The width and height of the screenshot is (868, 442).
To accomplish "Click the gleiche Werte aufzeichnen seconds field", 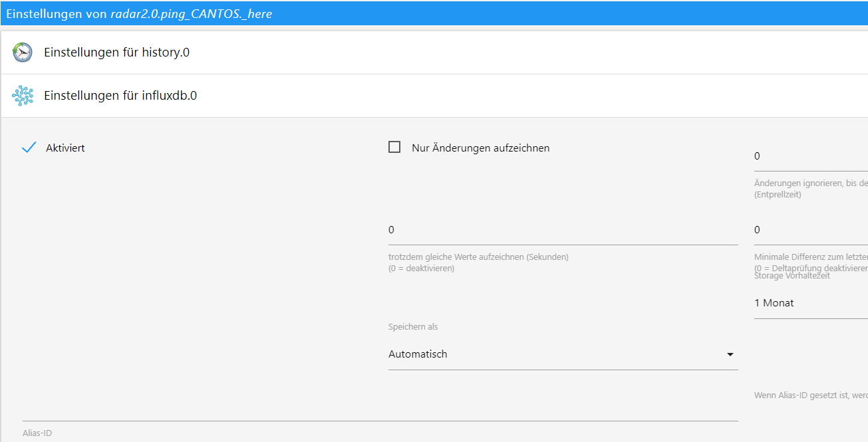I will pos(563,231).
